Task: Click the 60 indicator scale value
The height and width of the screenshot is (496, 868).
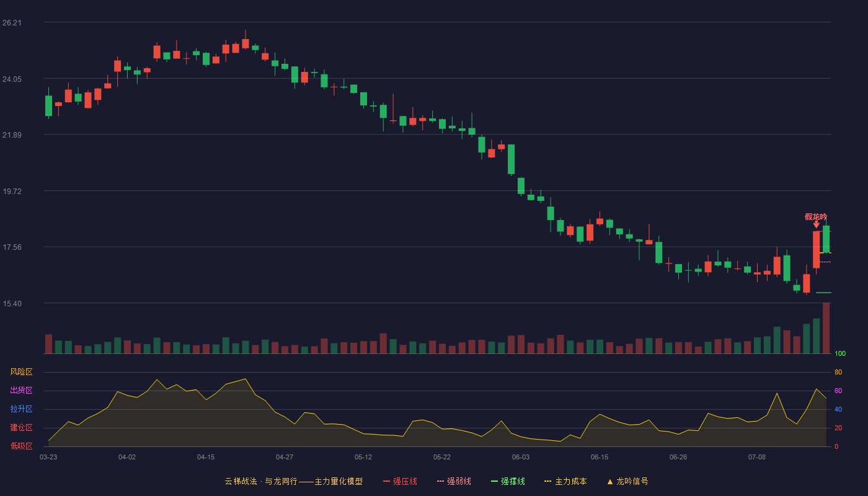Action: tap(838, 391)
